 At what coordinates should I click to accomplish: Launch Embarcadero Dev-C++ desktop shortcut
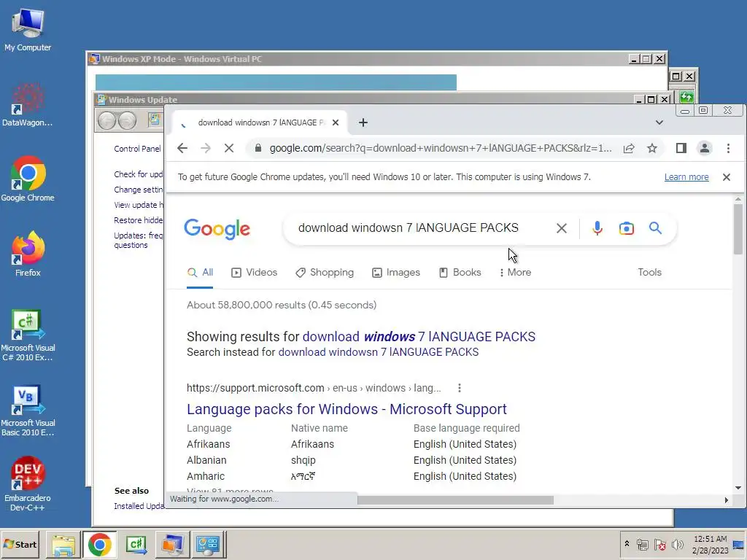point(28,484)
